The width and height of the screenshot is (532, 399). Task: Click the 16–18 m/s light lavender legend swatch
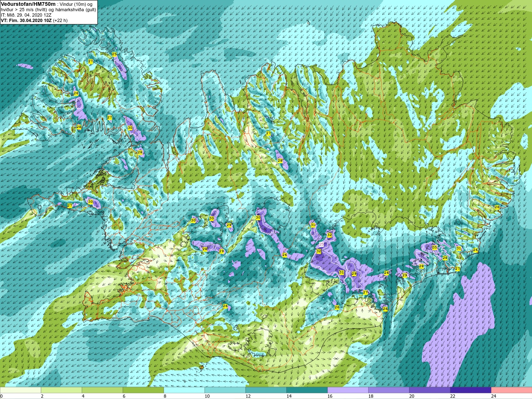[348, 390]
